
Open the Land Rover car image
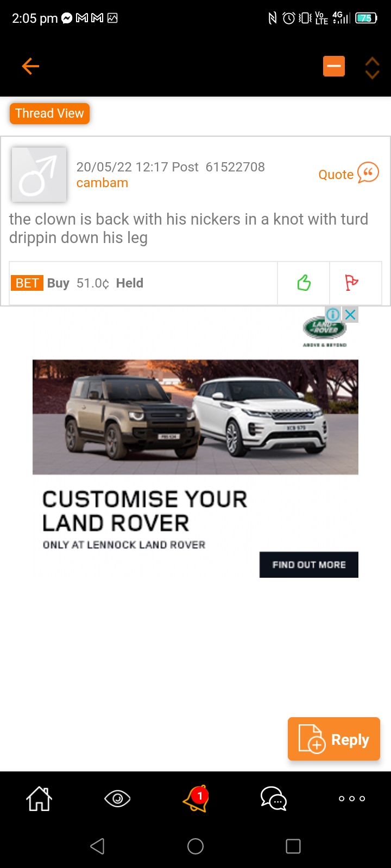195,417
